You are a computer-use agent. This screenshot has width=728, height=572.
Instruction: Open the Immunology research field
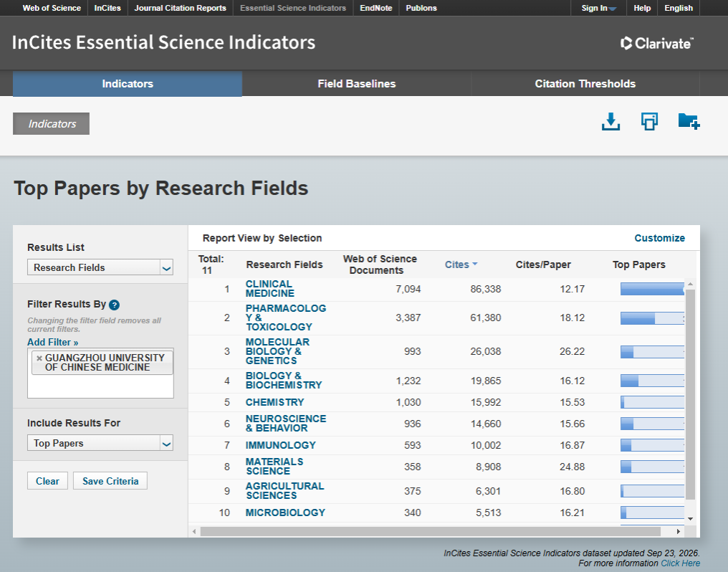pos(280,445)
